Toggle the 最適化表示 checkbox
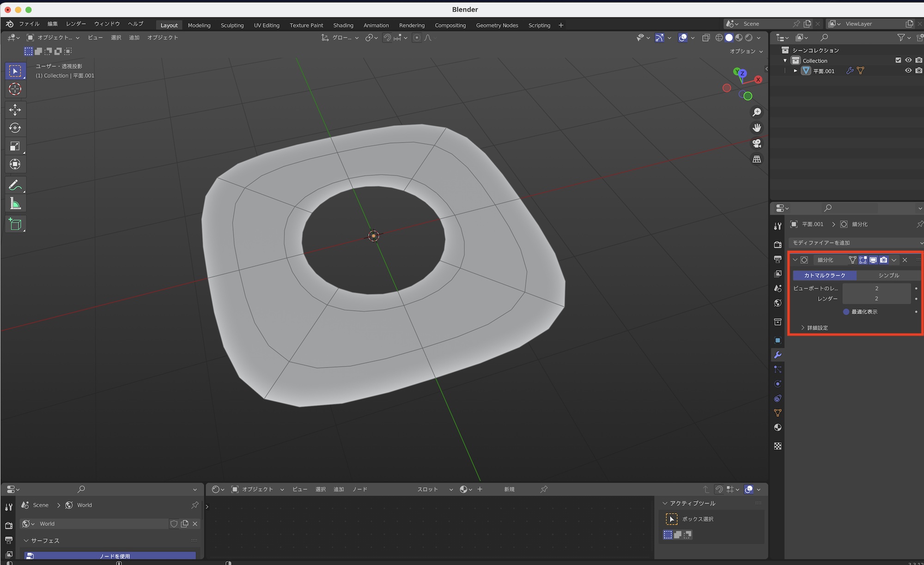Viewport: 924px width, 565px height. click(846, 312)
